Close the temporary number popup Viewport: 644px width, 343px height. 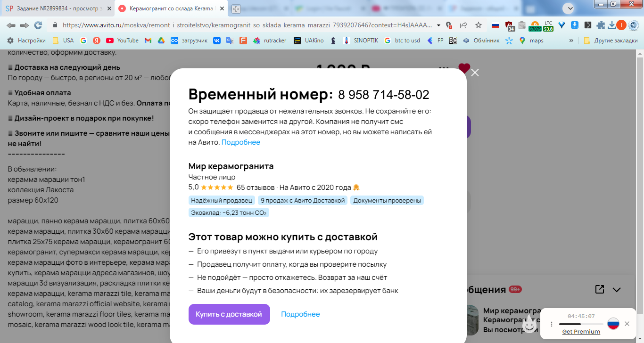click(475, 73)
